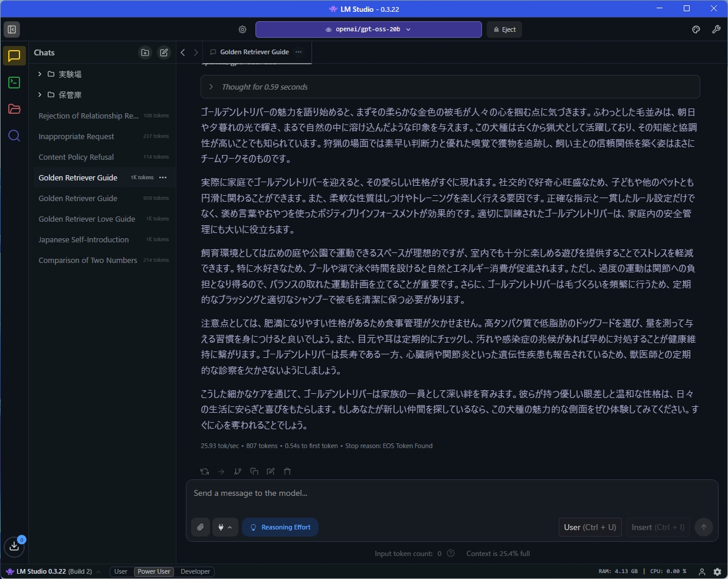Show help for input token count
The image size is (728, 579).
(451, 553)
